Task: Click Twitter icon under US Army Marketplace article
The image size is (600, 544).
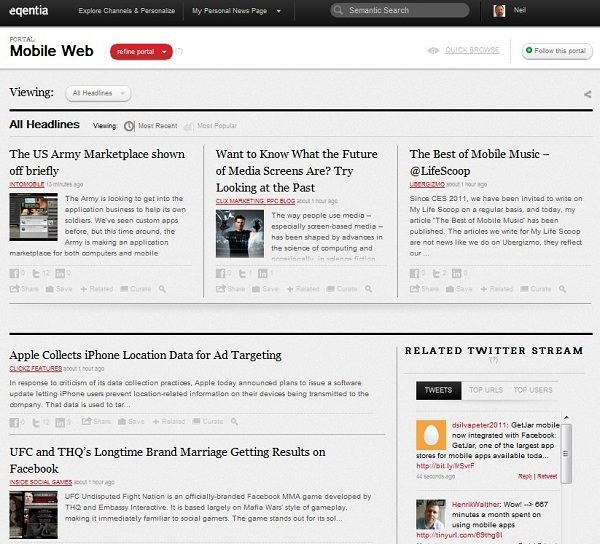Action: point(36,273)
